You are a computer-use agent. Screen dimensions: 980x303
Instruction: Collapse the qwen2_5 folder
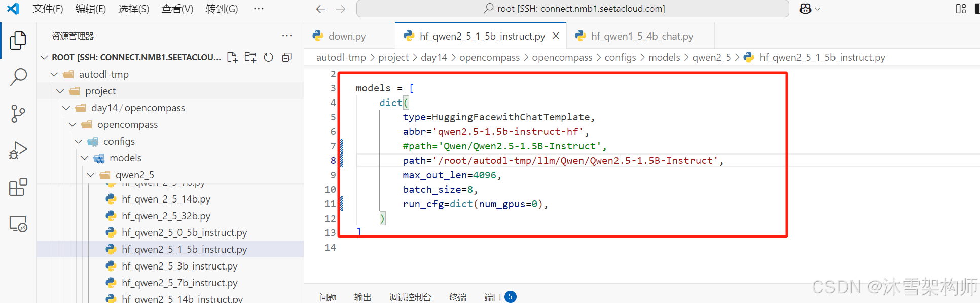(x=91, y=175)
